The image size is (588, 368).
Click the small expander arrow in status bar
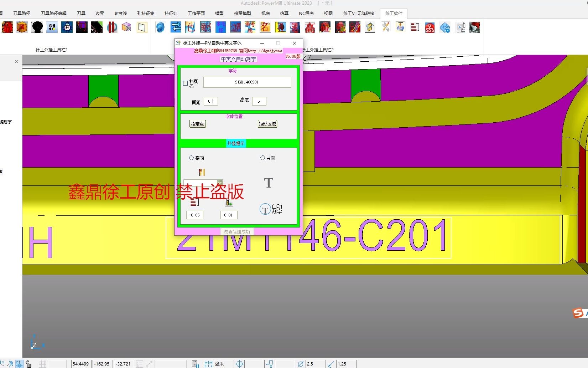tap(149, 363)
